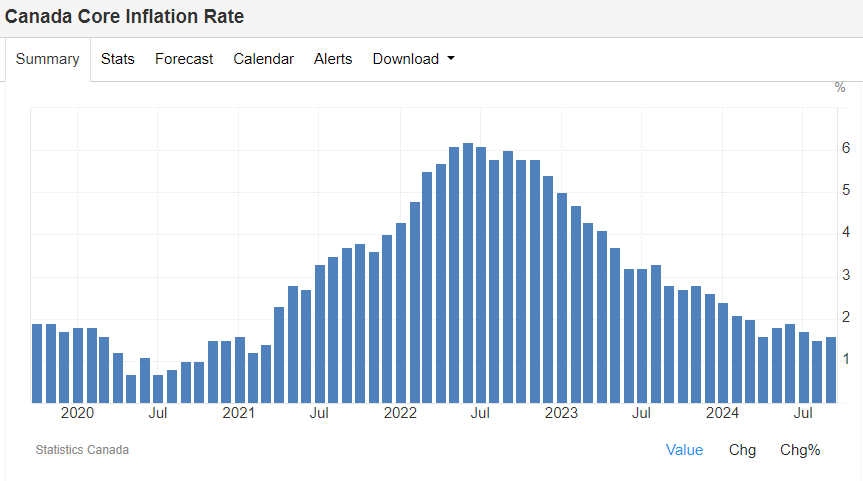Click the 2022 x-axis label
Screen dimensions: 863x481
[400, 413]
